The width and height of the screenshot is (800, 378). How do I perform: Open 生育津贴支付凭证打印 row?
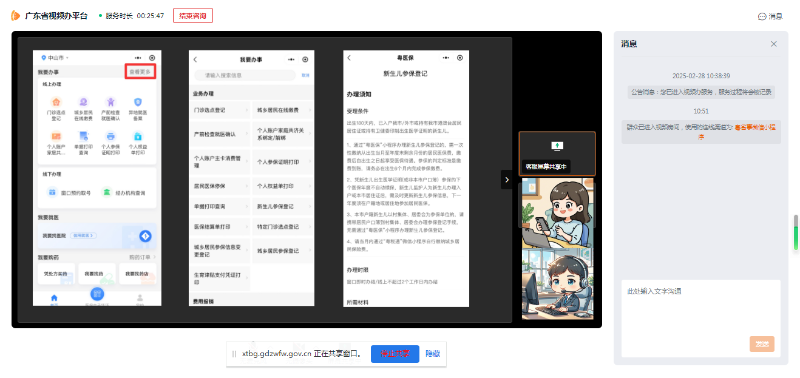219,279
